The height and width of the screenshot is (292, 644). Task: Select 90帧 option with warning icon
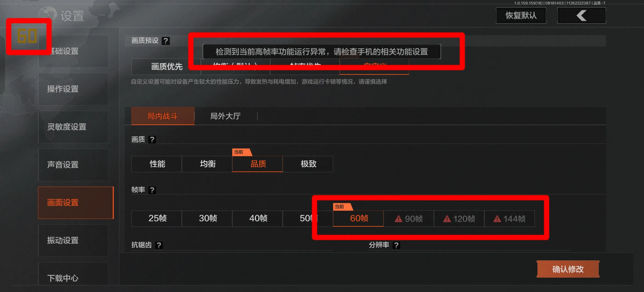tap(408, 219)
